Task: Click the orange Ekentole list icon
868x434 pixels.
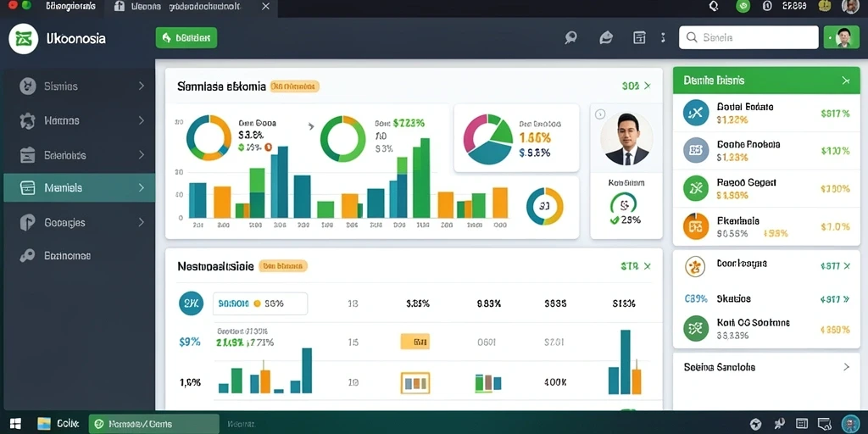Action: tap(696, 226)
